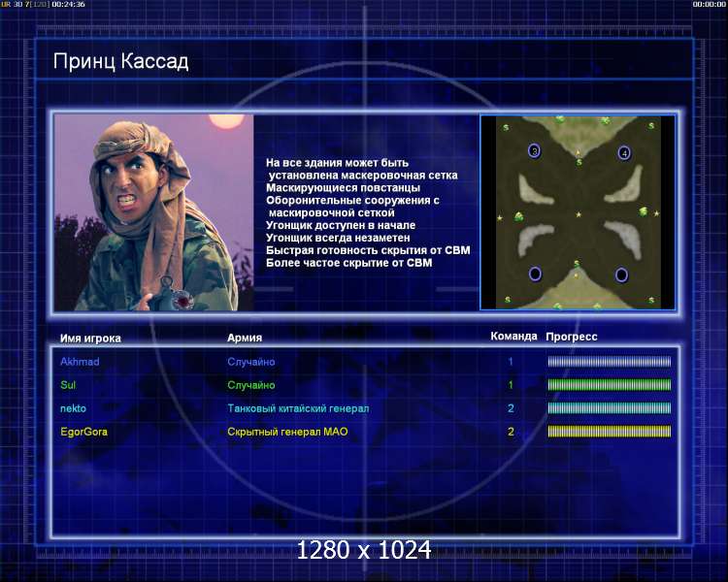Screen dimensions: 728x582
Task: Click the 'Прогресс' column header
Action: pos(572,337)
